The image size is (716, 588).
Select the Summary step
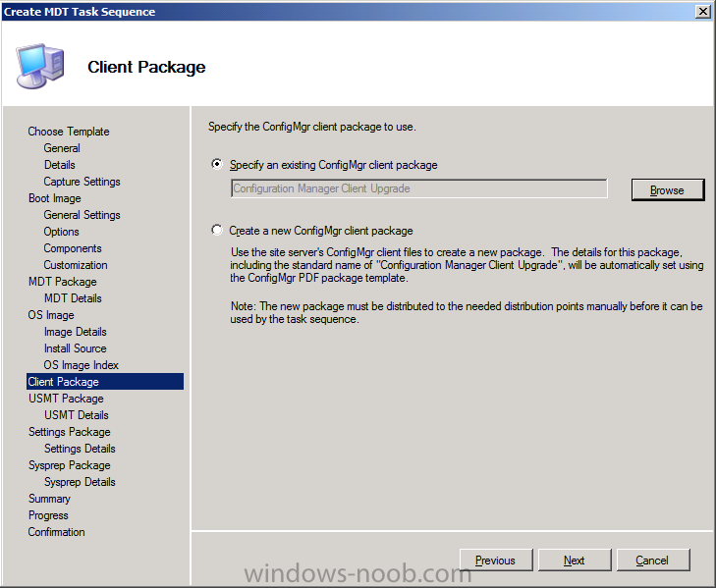49,499
